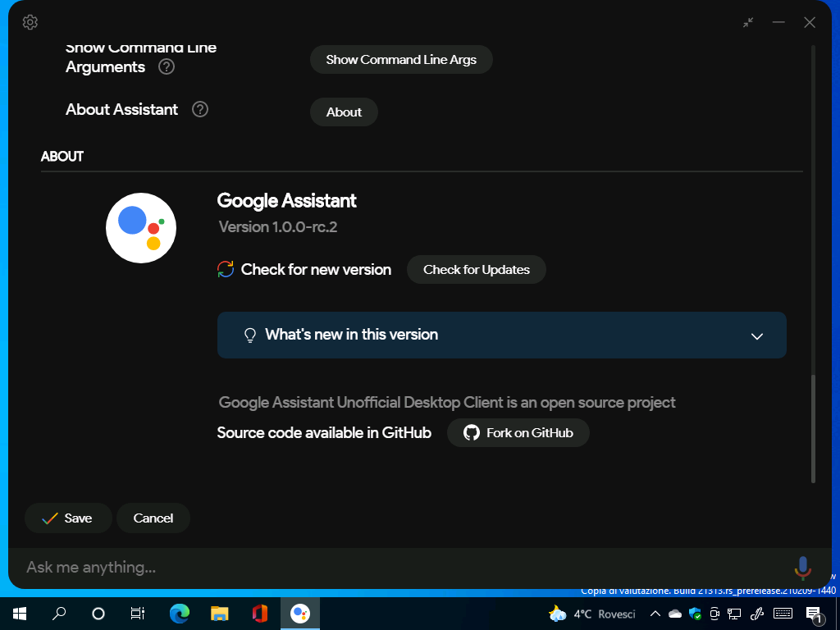Show hidden system tray icons
The width and height of the screenshot is (840, 630).
[x=655, y=614]
